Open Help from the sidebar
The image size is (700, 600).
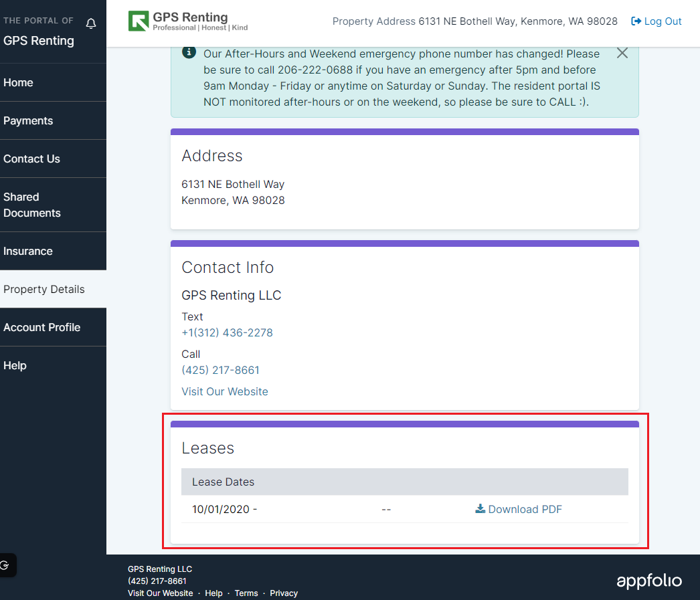point(53,365)
